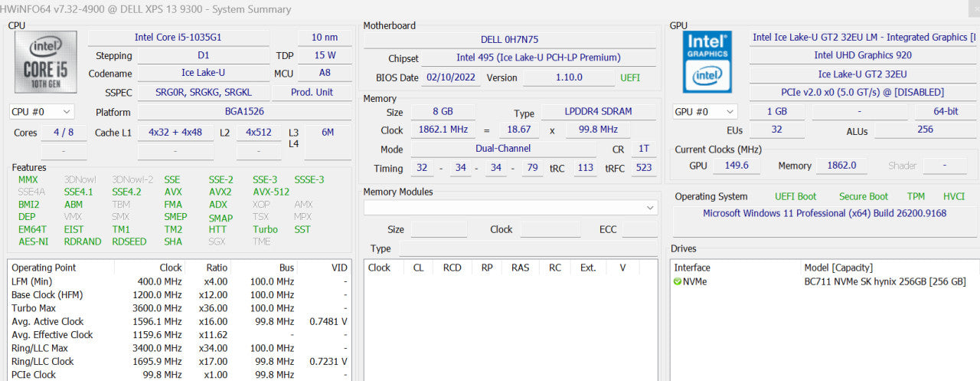The width and height of the screenshot is (980, 381).
Task: Select the BC711 NVMe SK hynix drive row
Action: click(824, 281)
